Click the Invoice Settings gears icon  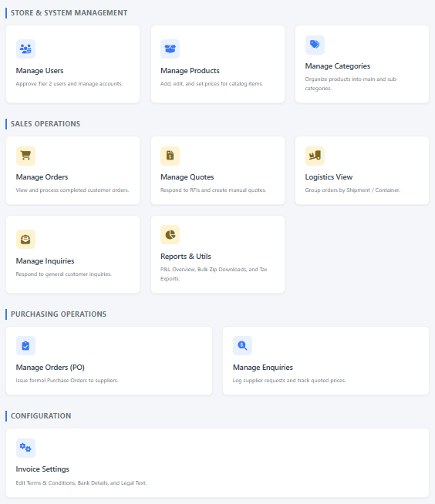click(25, 448)
